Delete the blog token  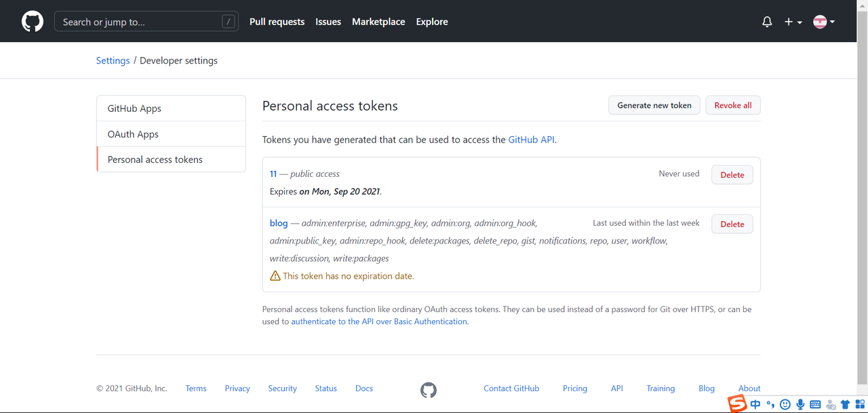[732, 224]
